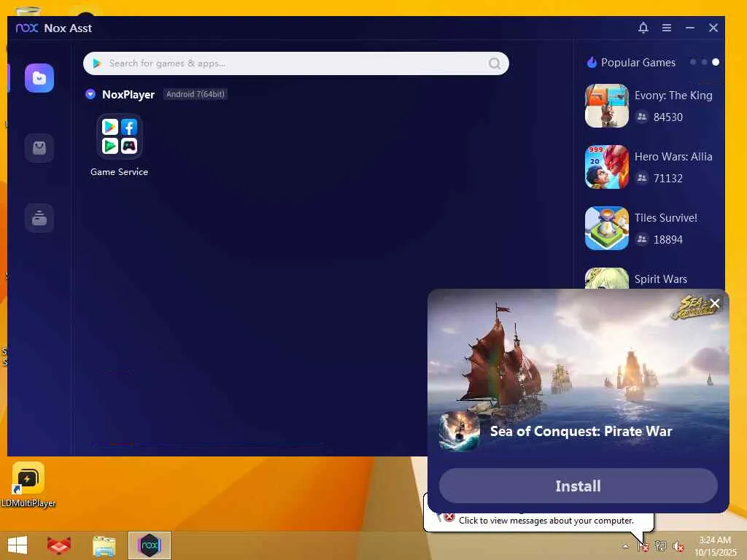Minimize the Nox Asst window

click(x=690, y=28)
